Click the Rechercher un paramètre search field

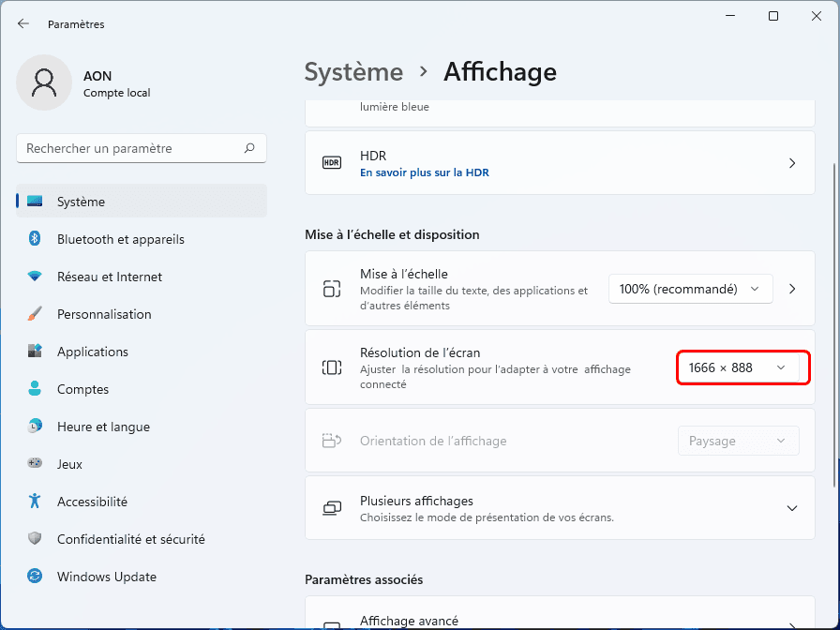point(131,148)
